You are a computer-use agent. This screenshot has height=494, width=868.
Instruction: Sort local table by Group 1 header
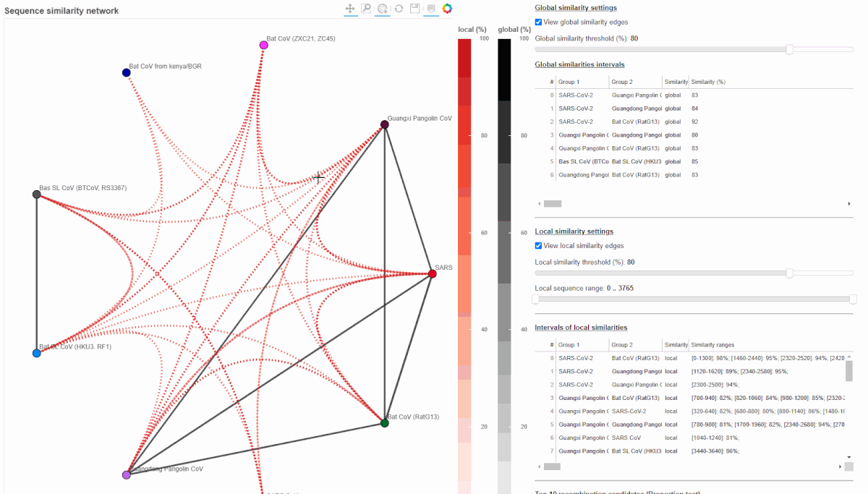(582, 345)
